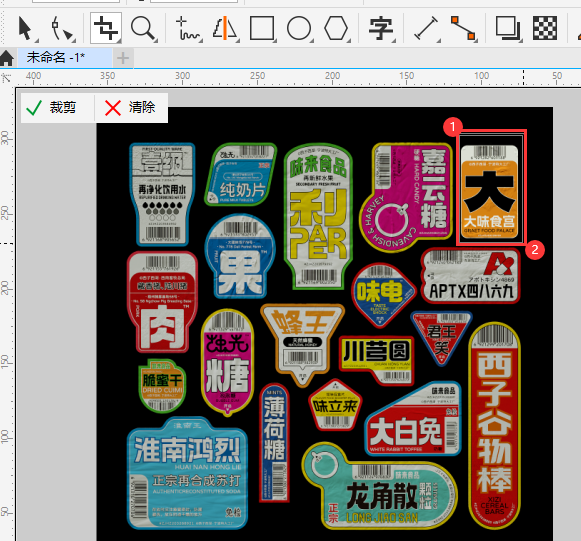Click the 烛光 糖 pink label sticker

click(228, 362)
